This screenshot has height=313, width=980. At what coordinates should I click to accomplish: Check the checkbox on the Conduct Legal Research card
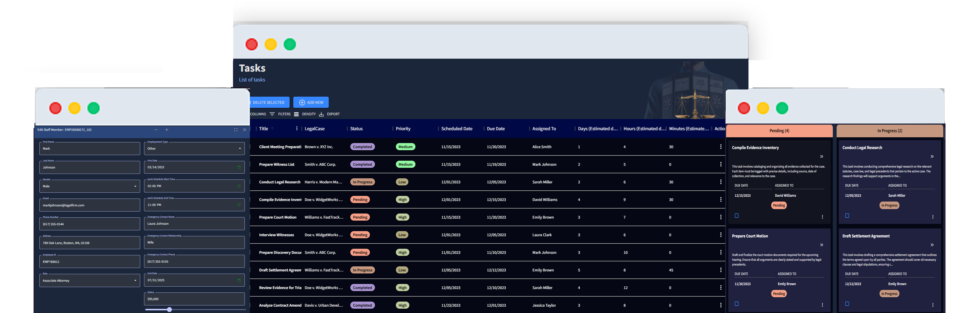pos(847,215)
